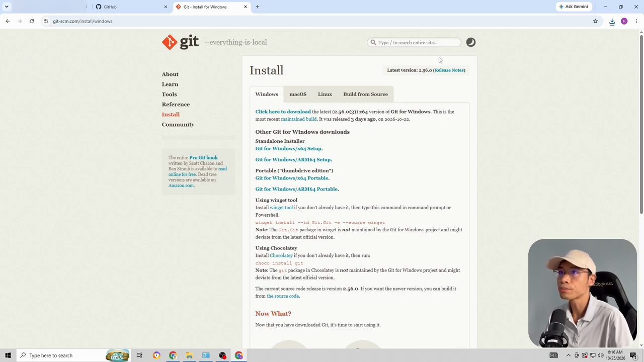The width and height of the screenshot is (644, 362).
Task: Close the Git Install for Windows tab
Action: (x=246, y=7)
